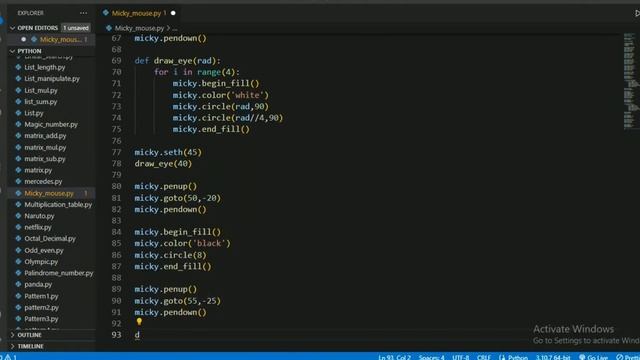The width and height of the screenshot is (640, 360).
Task: Open Olympic.py in the explorer
Action: (41, 262)
